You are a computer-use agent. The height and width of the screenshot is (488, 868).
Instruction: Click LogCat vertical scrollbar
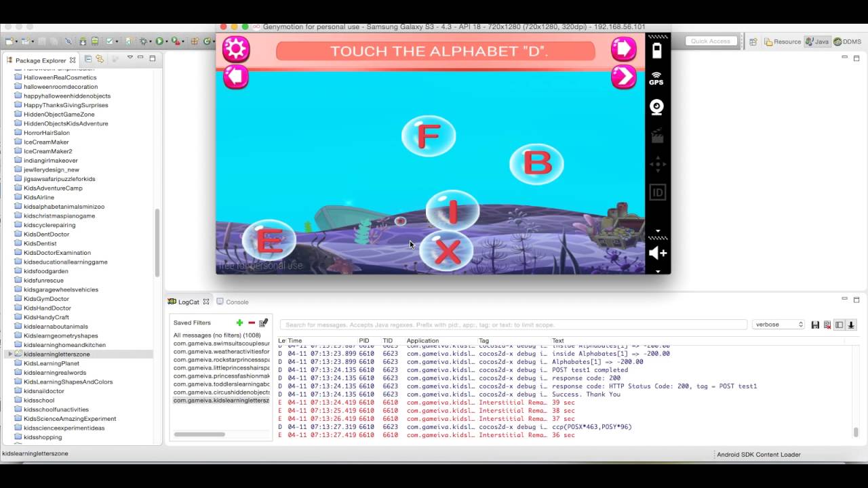856,432
